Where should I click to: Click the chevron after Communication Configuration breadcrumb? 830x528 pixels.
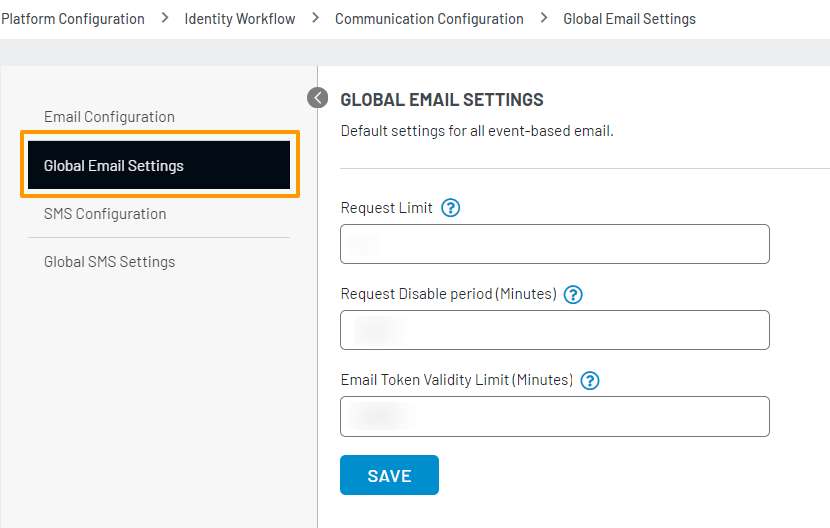pyautogui.click(x=543, y=18)
